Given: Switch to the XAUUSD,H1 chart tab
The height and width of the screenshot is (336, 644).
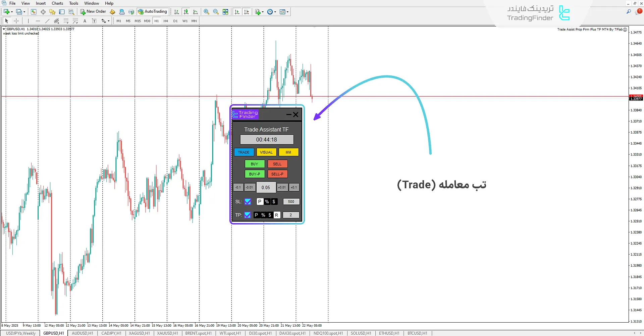Looking at the screenshot, I should click(x=167, y=333).
